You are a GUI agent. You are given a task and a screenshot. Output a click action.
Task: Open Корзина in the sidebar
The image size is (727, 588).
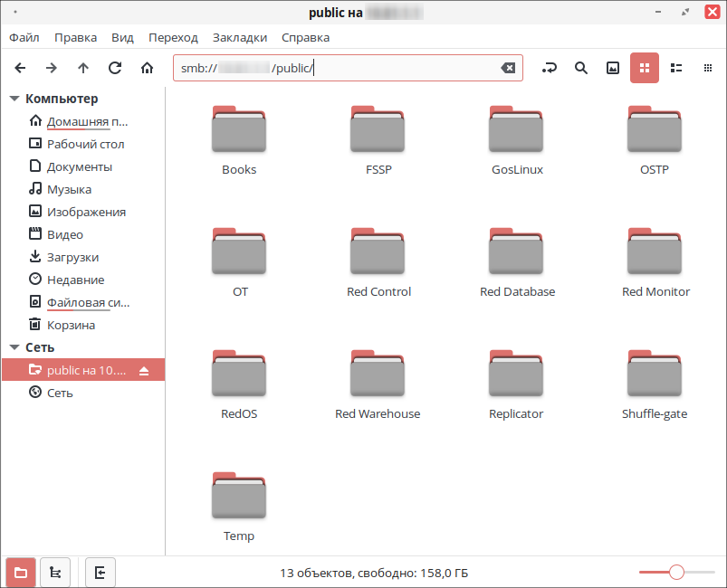tap(83, 326)
